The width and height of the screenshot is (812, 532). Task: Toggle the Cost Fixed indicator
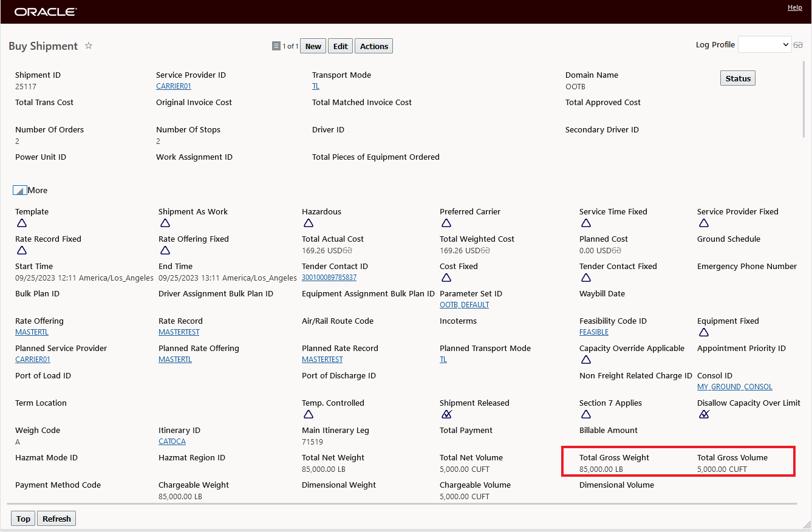click(446, 278)
